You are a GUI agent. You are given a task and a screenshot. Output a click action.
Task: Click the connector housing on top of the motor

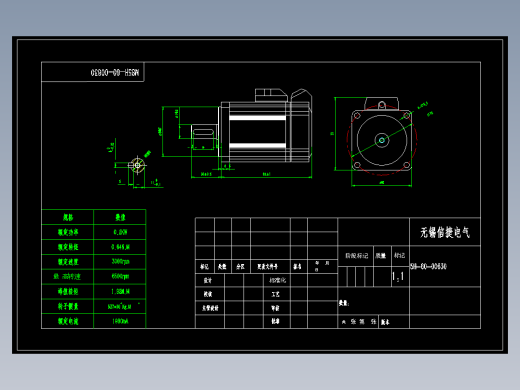[x=271, y=95]
